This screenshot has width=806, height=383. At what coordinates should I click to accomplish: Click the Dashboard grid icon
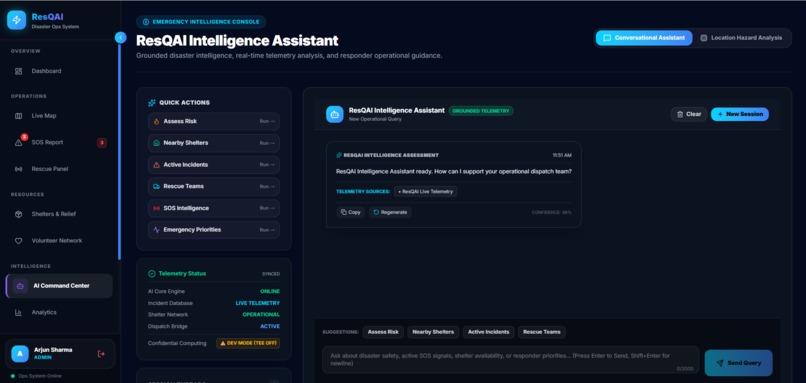click(x=19, y=71)
